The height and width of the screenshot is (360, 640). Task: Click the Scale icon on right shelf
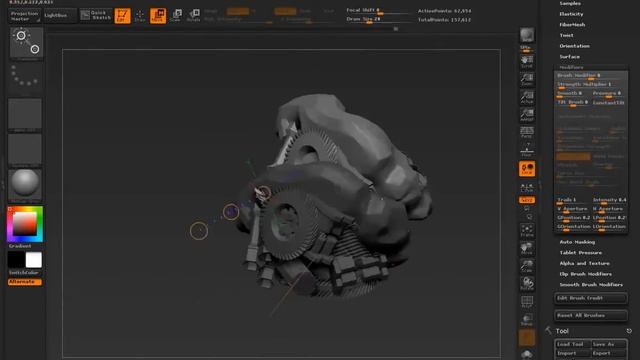point(527,266)
